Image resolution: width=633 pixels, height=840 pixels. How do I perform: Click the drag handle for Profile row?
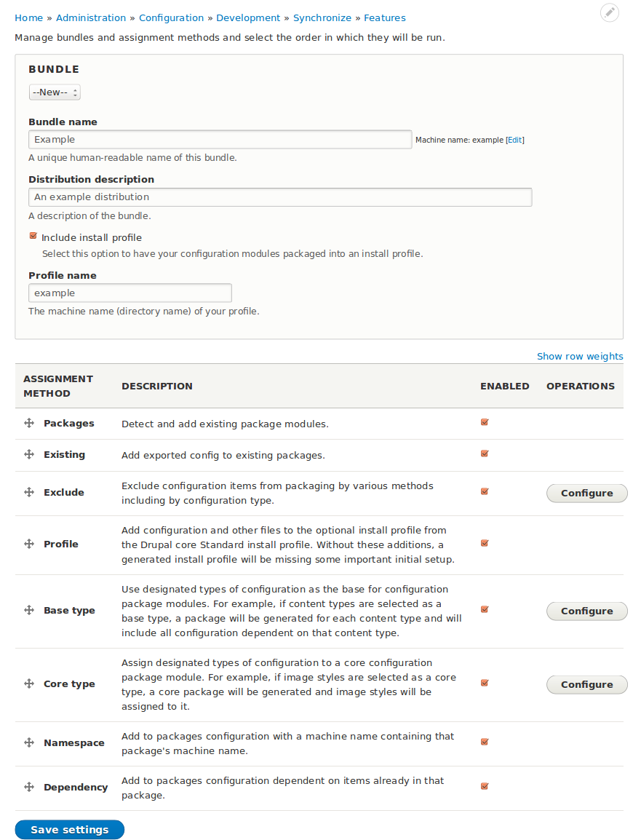click(29, 544)
